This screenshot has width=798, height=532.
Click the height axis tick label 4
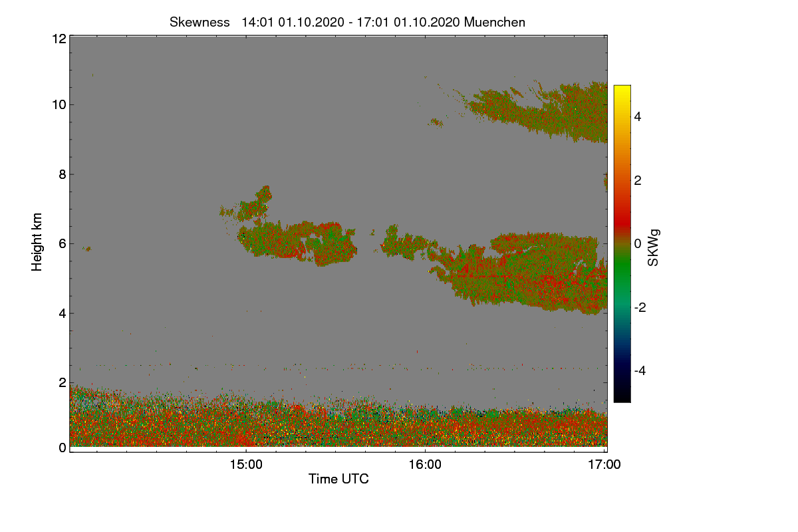coord(62,313)
